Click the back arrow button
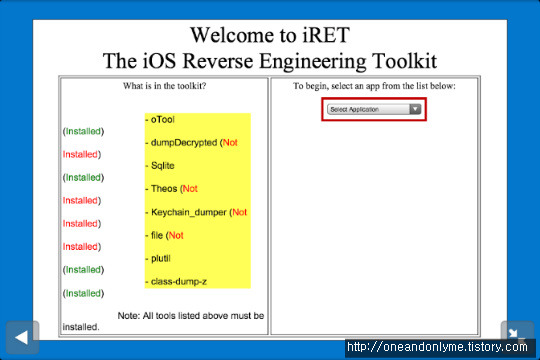 pos(22,338)
